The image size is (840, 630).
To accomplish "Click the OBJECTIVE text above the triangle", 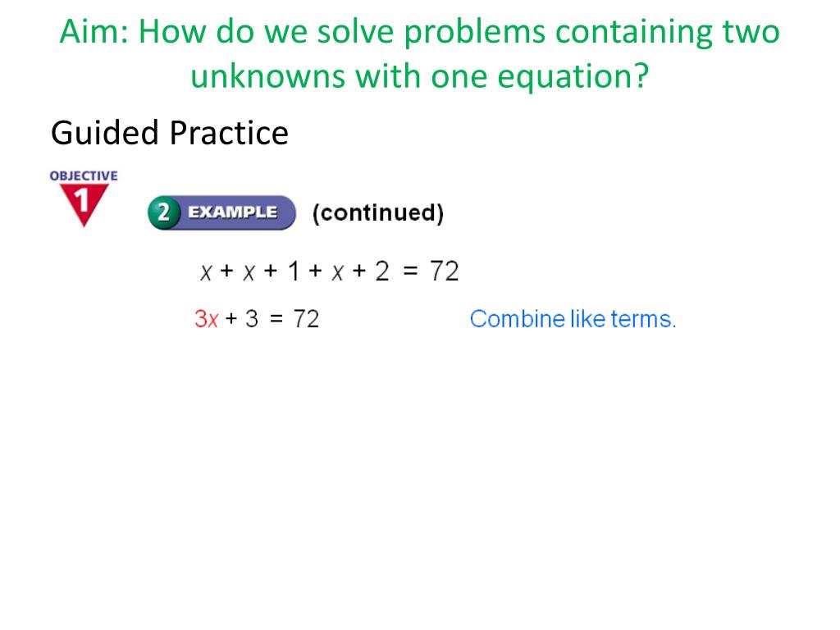I will tap(84, 176).
